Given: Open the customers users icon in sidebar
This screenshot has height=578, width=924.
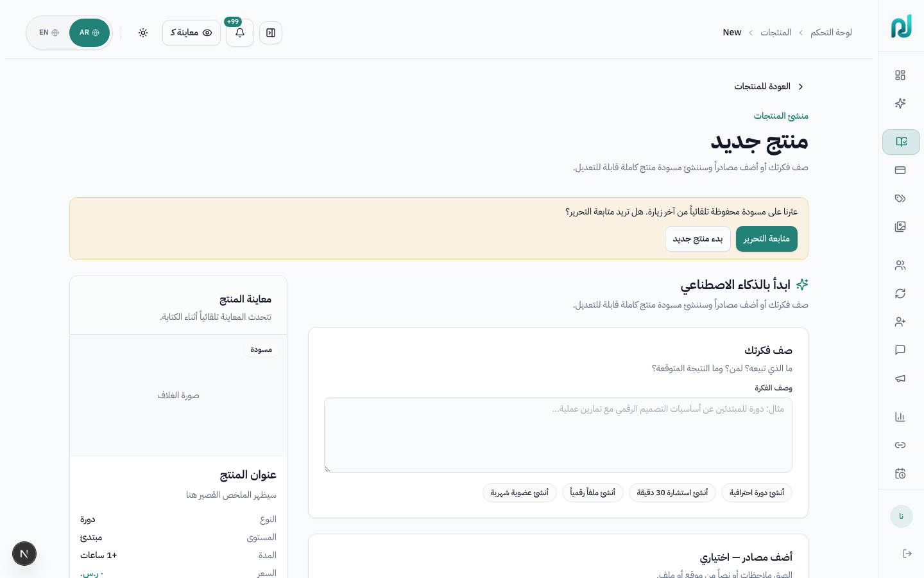Looking at the screenshot, I should (x=900, y=265).
